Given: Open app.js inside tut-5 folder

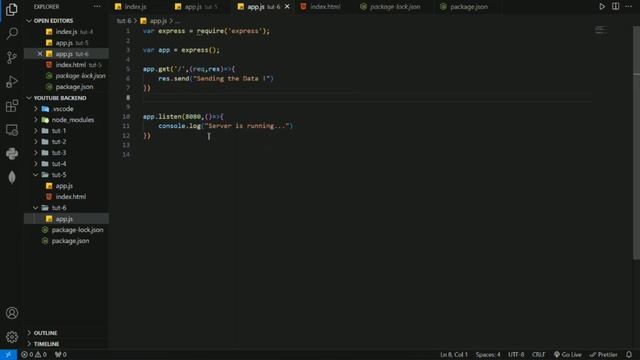Looking at the screenshot, I should click(67, 186).
